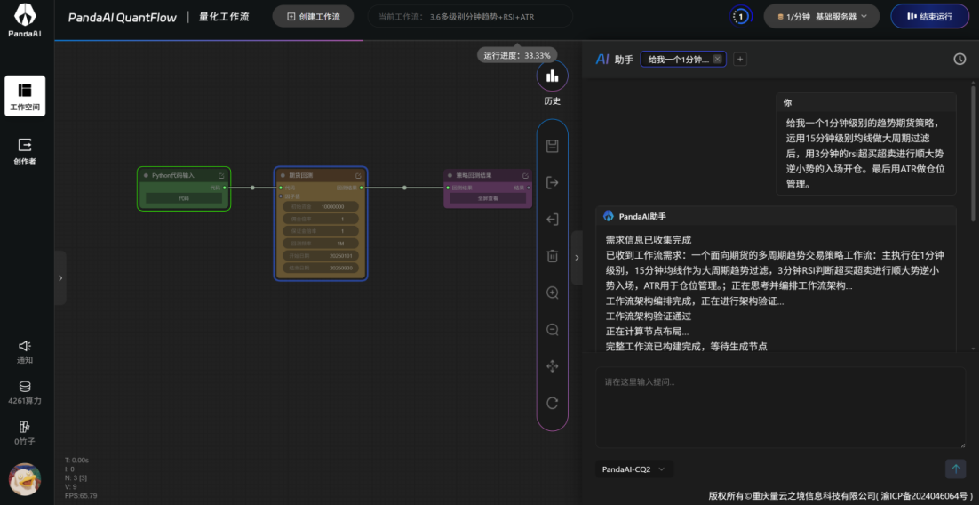This screenshot has height=505, width=980.
Task: Collapse the AI assistant panel with its chevron handle
Action: [577, 258]
